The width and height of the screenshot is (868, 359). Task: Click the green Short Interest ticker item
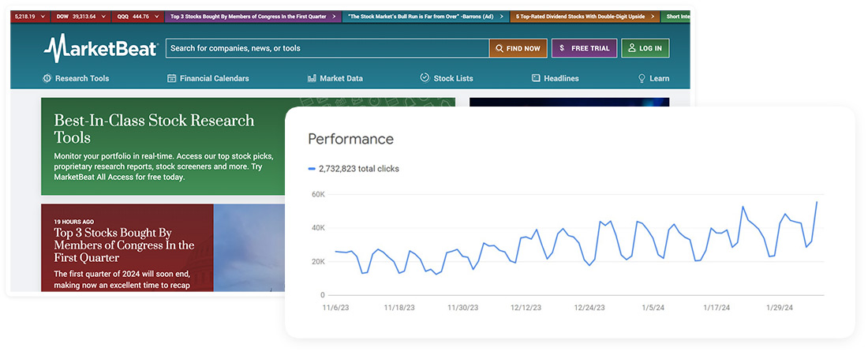tap(676, 17)
